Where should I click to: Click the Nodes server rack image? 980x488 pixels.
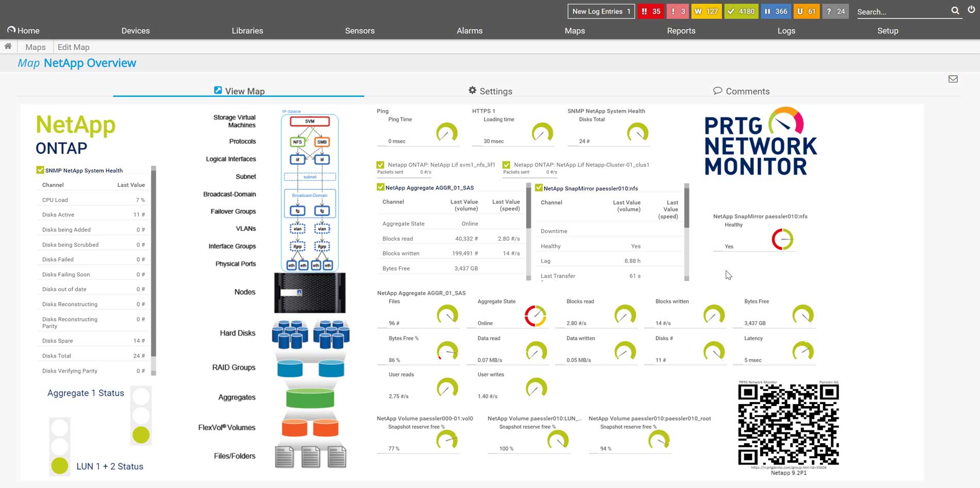(x=309, y=293)
